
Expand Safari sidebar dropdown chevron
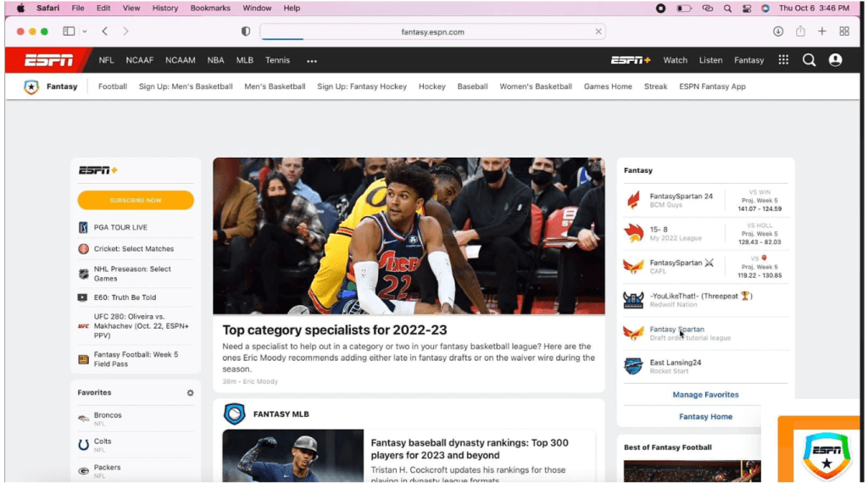pos(84,31)
